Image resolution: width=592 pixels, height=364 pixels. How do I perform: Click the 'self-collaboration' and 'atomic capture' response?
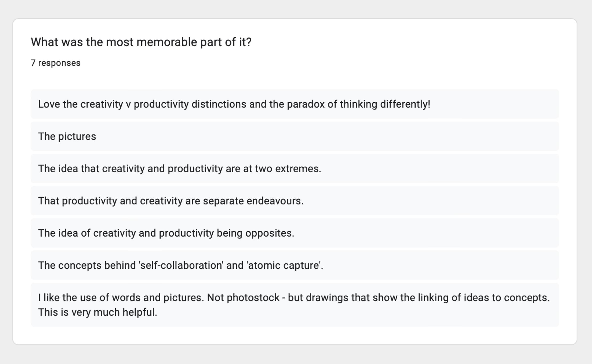pos(295,265)
